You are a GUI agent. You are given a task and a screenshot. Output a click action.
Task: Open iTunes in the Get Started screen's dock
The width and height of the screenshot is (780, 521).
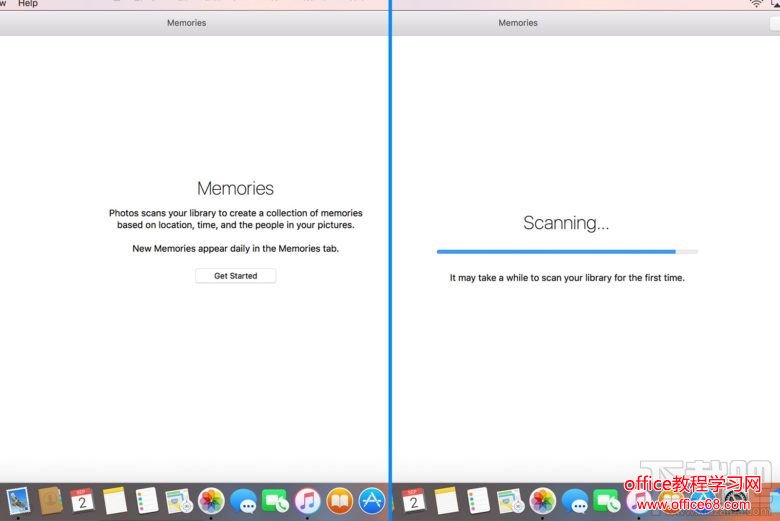(307, 501)
